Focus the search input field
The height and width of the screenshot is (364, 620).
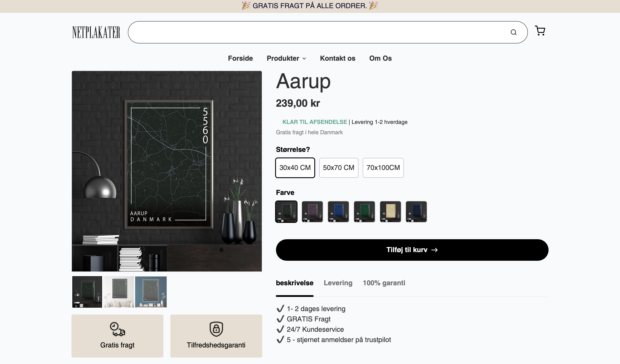[317, 32]
